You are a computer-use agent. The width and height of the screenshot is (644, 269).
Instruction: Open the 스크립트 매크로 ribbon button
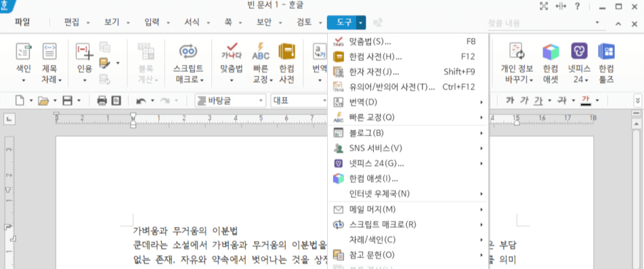[x=188, y=63]
